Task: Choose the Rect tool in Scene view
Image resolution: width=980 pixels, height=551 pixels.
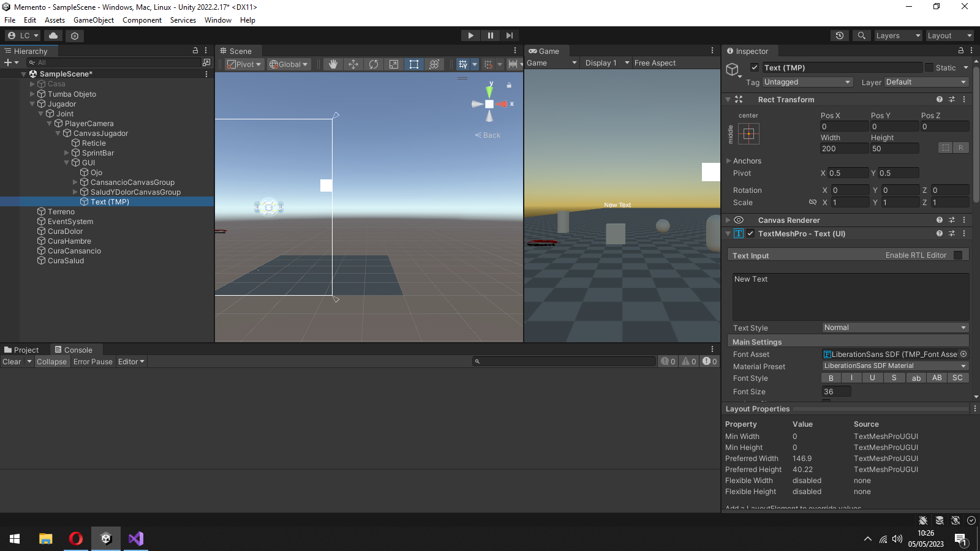Action: (x=414, y=64)
